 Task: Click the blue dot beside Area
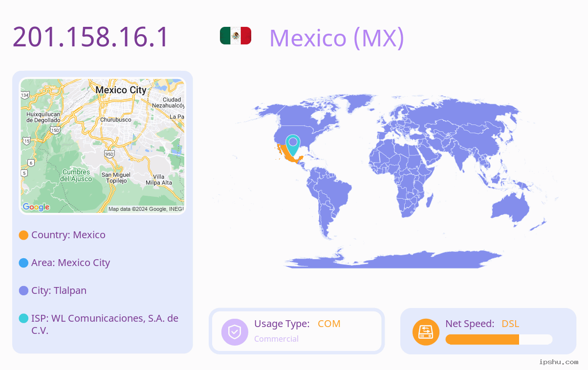(23, 263)
